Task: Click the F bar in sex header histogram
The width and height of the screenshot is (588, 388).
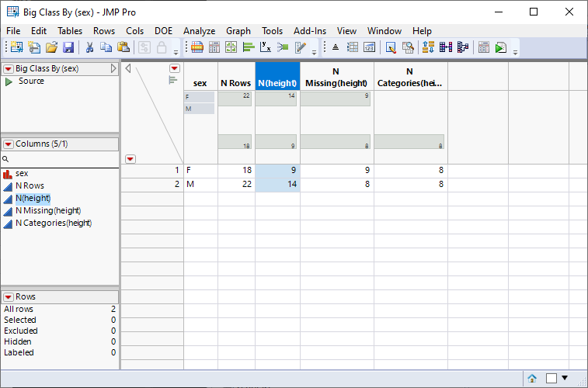Action: [199, 97]
